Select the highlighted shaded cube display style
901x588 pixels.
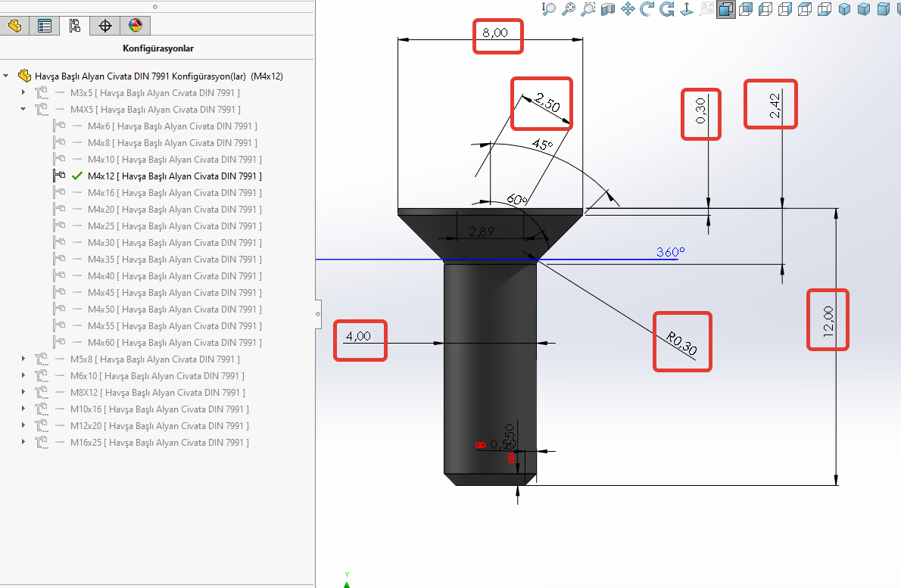tap(726, 9)
